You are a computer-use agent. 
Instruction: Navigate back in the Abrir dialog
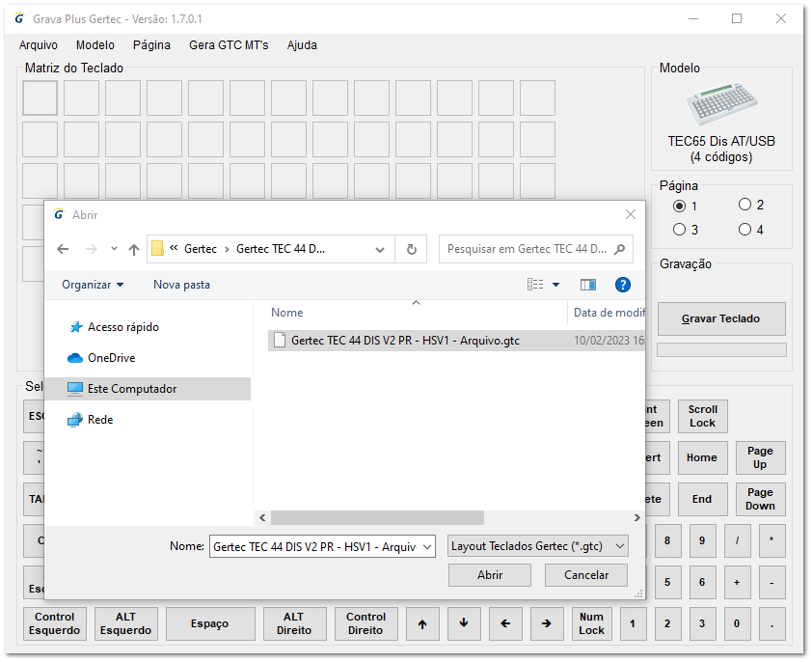coord(63,249)
